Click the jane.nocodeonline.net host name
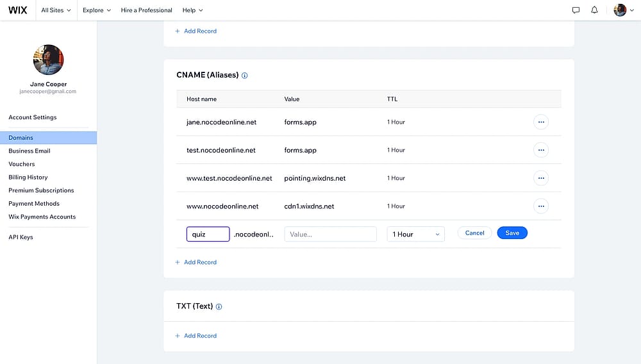 pos(222,122)
